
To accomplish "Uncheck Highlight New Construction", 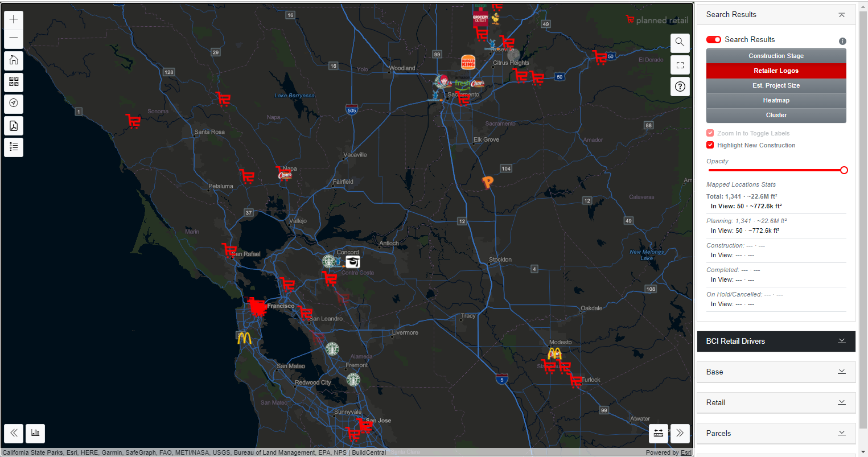I will click(710, 145).
